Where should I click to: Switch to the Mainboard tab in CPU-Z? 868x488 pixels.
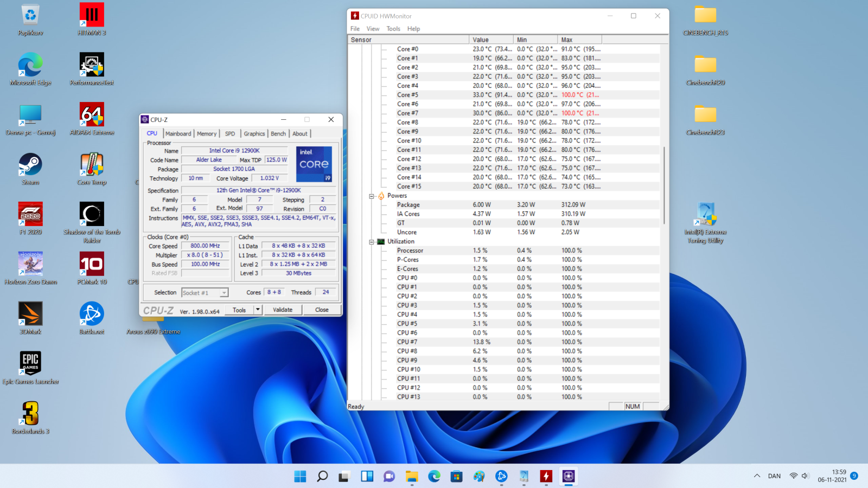point(178,133)
